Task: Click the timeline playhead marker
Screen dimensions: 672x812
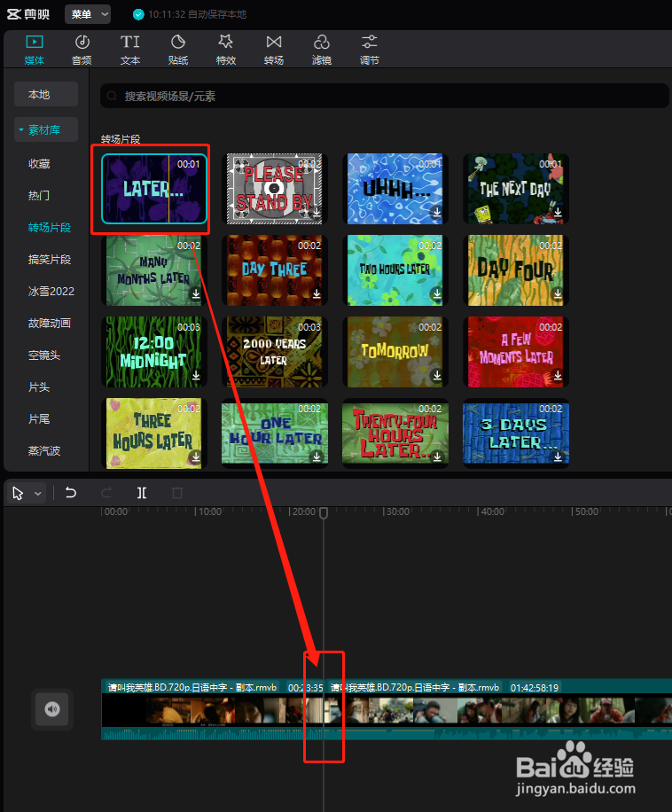Action: tap(324, 512)
